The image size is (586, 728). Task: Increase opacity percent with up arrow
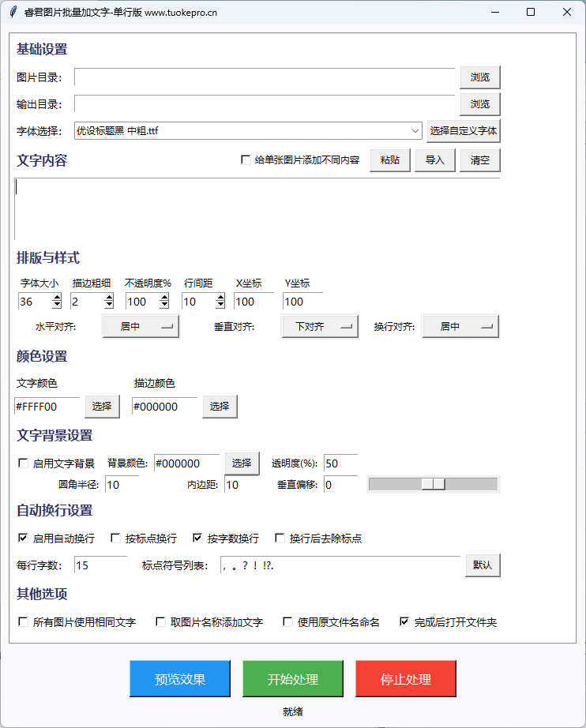coord(164,297)
